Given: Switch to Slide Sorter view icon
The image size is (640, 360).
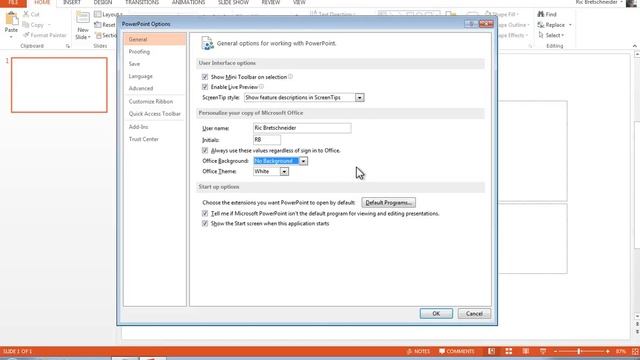Looking at the screenshot, I should (x=509, y=351).
